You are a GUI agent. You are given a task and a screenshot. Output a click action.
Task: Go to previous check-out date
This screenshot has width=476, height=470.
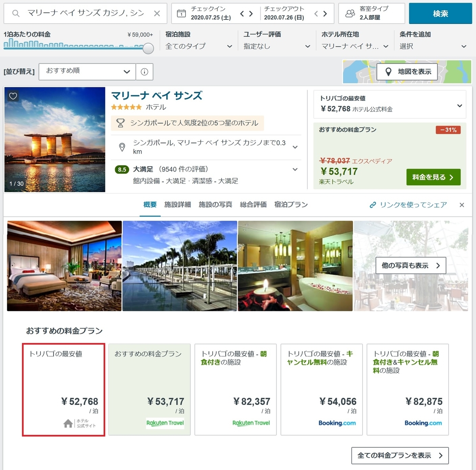(316, 13)
